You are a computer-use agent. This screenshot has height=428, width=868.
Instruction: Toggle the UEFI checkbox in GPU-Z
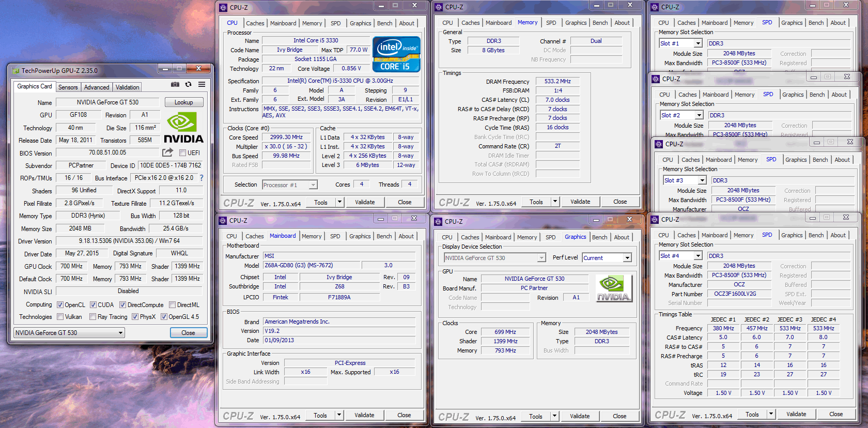(182, 153)
